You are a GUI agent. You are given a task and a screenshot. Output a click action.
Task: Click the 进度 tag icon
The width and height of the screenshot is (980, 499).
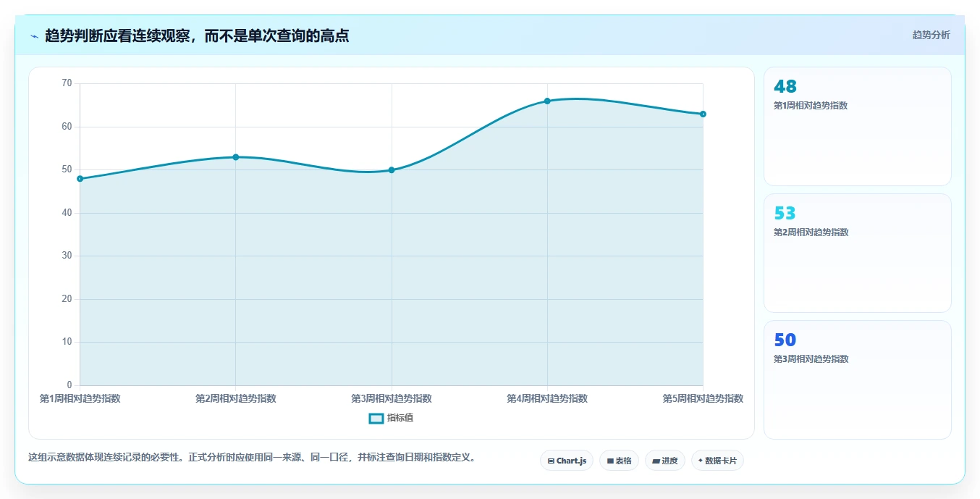(656, 461)
